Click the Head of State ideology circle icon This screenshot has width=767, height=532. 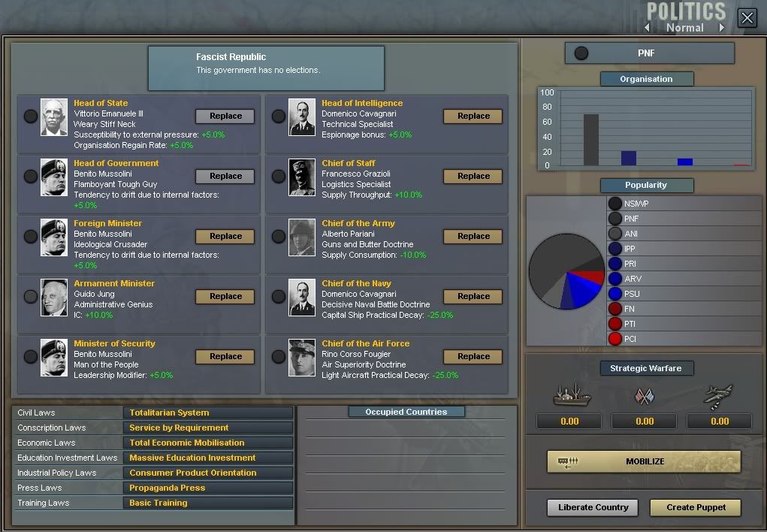point(31,116)
